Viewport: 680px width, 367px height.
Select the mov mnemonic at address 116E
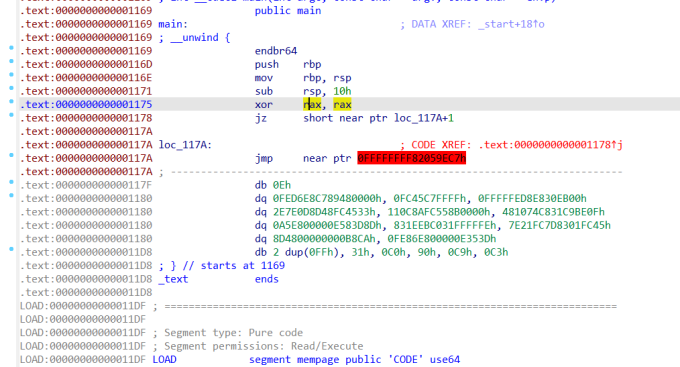pyautogui.click(x=264, y=78)
